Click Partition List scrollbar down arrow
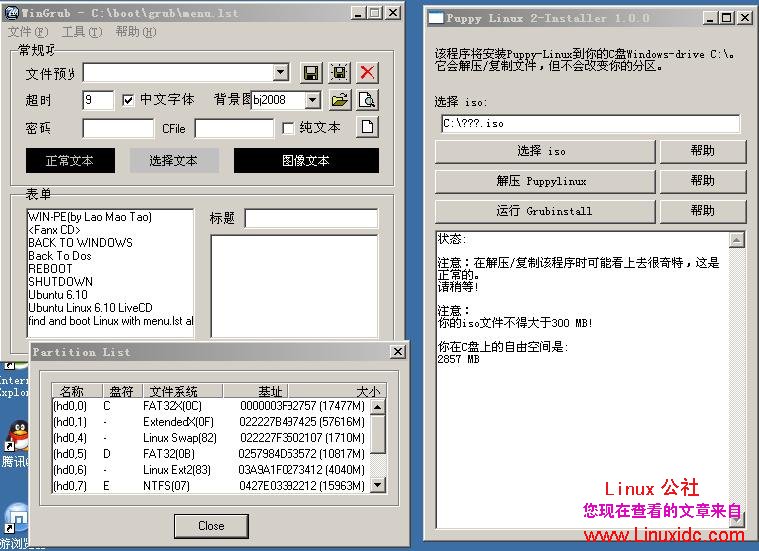The image size is (759, 551). pos(378,485)
